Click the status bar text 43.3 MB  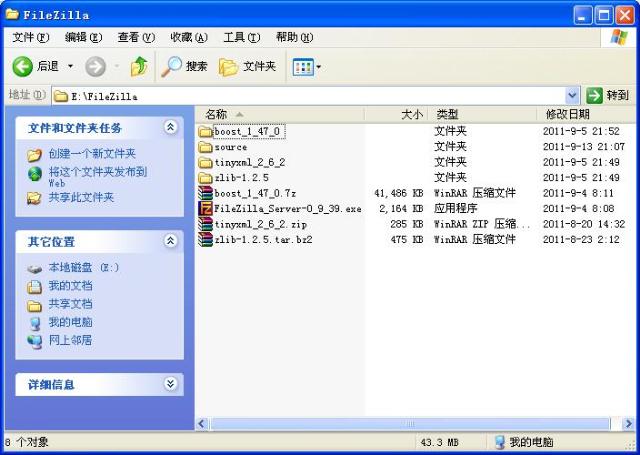(440, 442)
